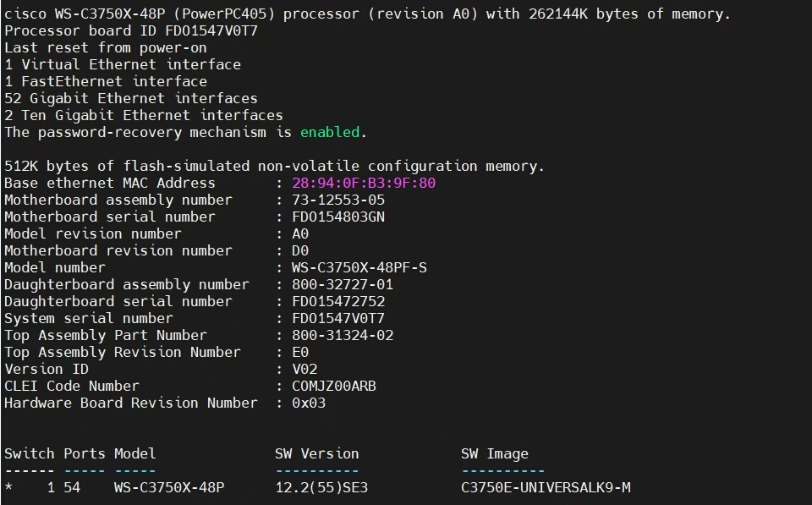
Task: Click the "2 Ten Gigabit Ethernet interfaces" line
Action: click(x=144, y=115)
